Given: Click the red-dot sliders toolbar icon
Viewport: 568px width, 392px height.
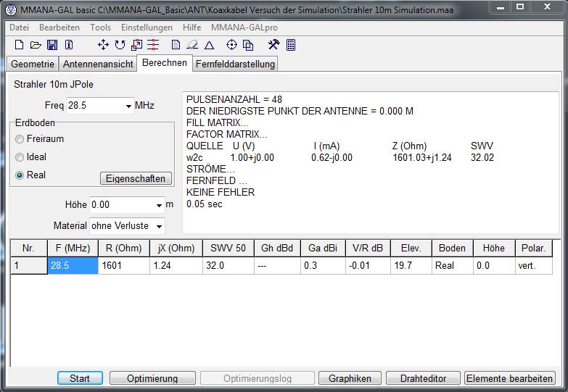Looking at the screenshot, I should [153, 45].
